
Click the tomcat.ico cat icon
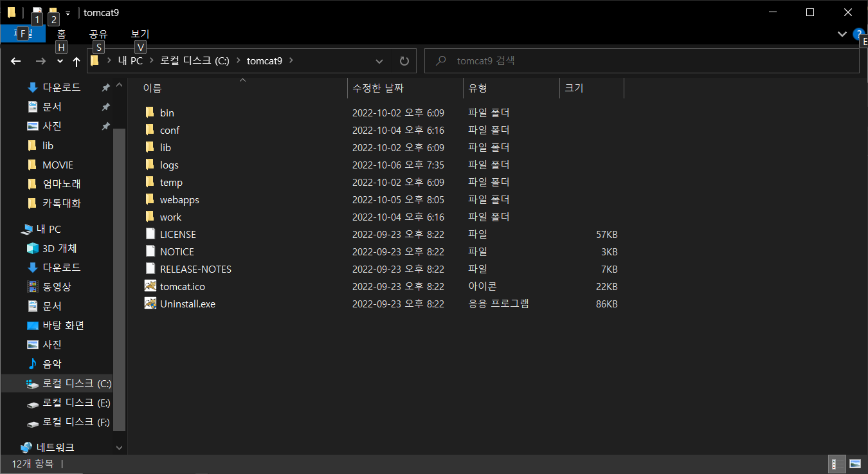click(150, 286)
